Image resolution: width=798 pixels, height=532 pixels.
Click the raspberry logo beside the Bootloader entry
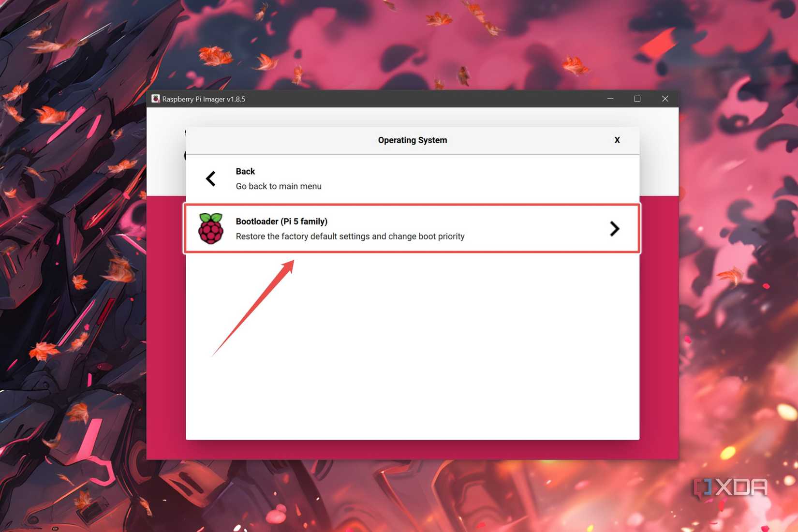tap(211, 228)
